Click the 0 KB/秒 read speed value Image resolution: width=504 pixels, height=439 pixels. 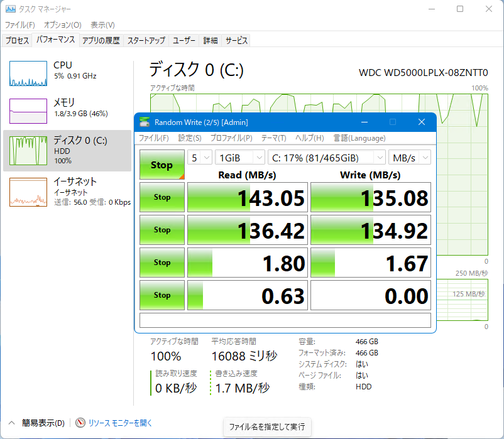(176, 388)
